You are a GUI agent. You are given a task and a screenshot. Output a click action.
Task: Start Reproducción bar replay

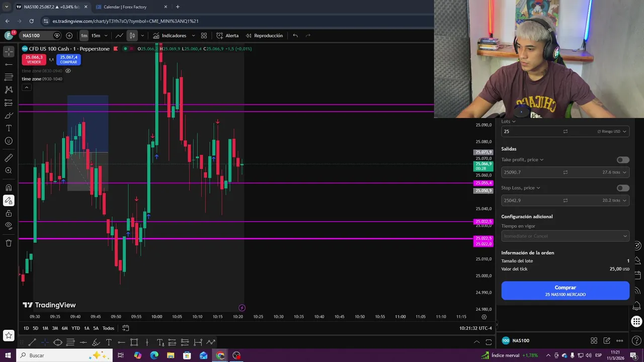point(264,36)
